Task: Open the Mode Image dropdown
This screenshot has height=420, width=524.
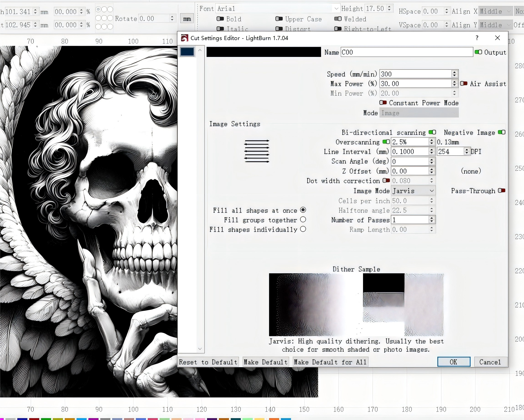Action: (x=419, y=113)
